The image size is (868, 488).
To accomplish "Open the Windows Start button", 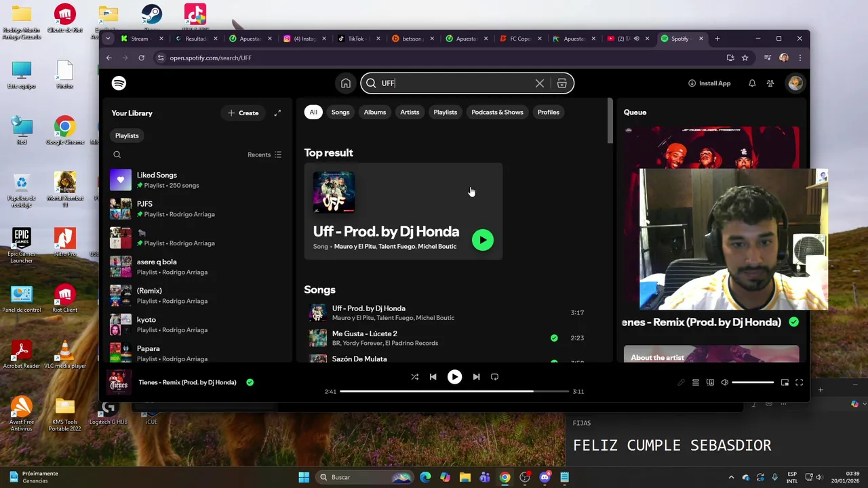I will [x=304, y=477].
